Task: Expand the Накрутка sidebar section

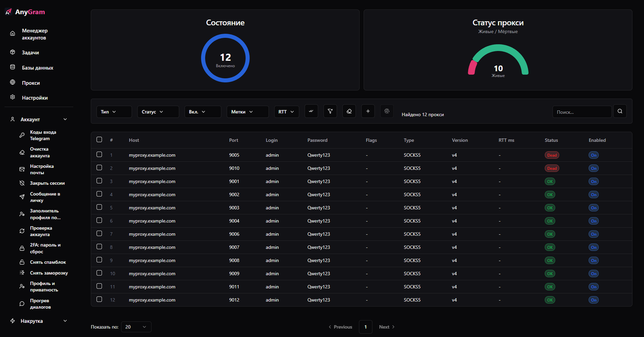Action: coord(39,321)
